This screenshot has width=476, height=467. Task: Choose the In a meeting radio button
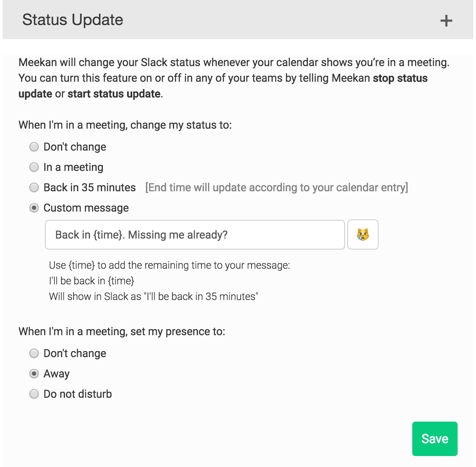point(34,167)
